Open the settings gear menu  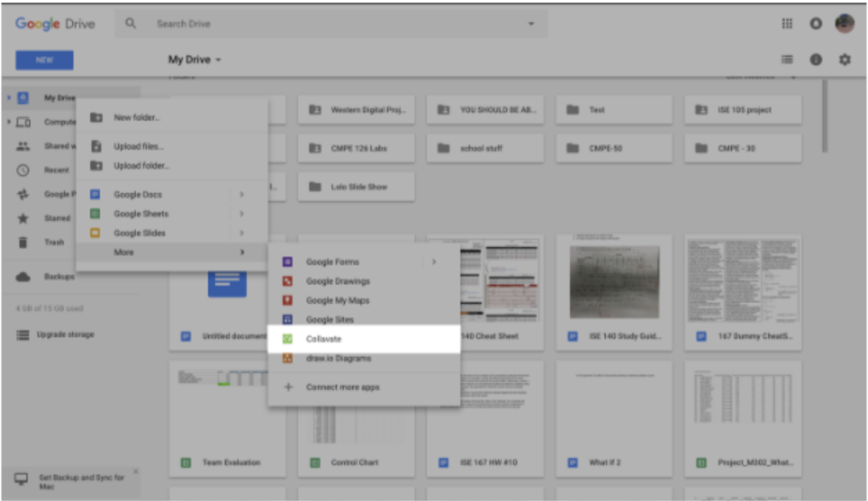point(844,60)
